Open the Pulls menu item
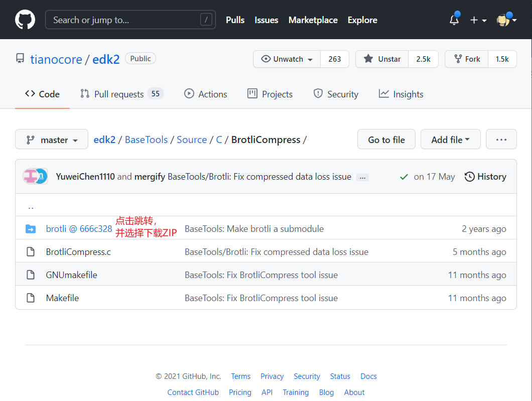The width and height of the screenshot is (532, 401). (x=235, y=20)
